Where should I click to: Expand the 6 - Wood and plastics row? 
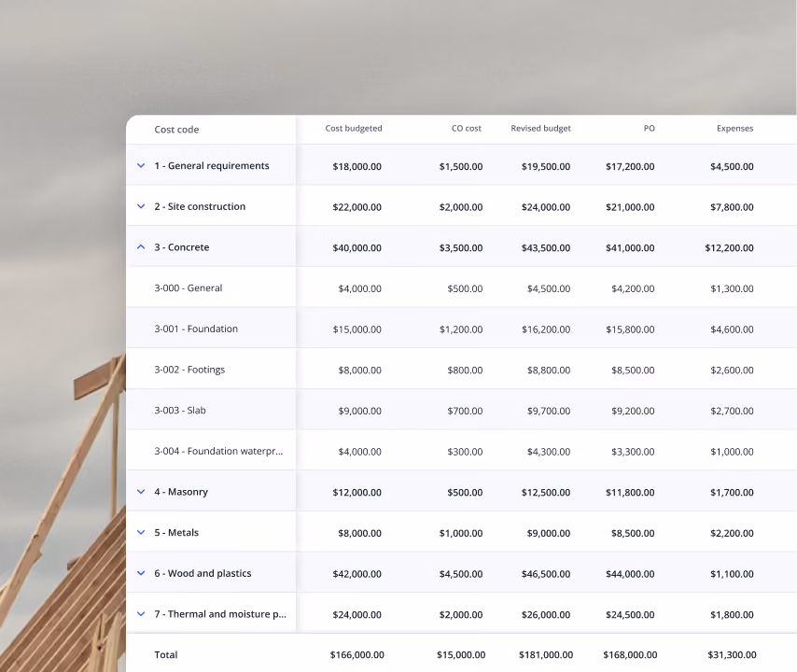click(141, 573)
